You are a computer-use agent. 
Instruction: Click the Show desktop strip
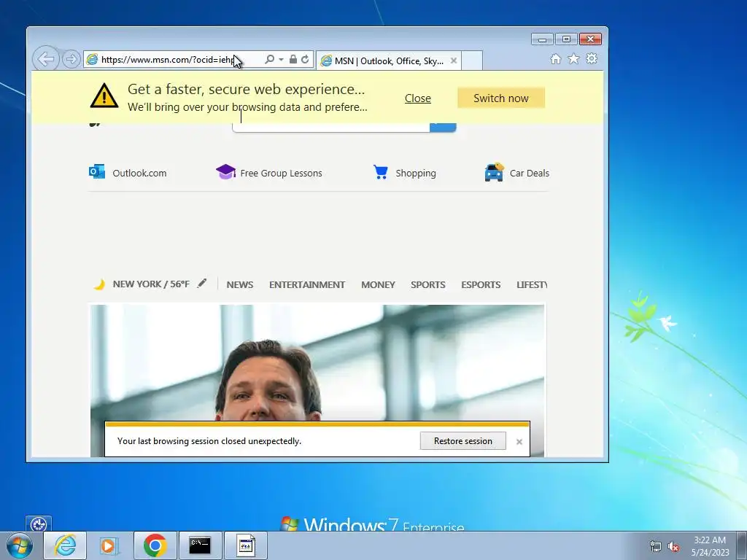point(742,545)
